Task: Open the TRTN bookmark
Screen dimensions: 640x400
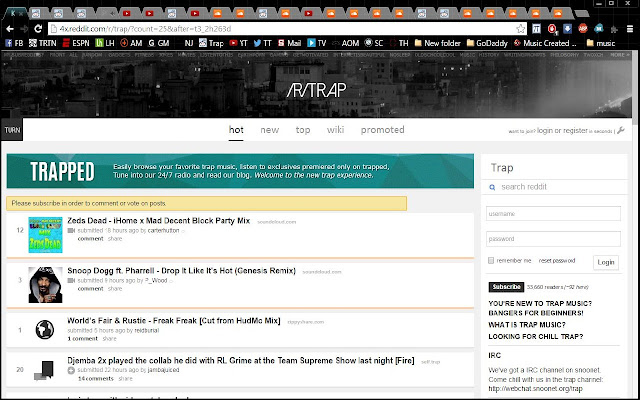Action: click(42, 43)
